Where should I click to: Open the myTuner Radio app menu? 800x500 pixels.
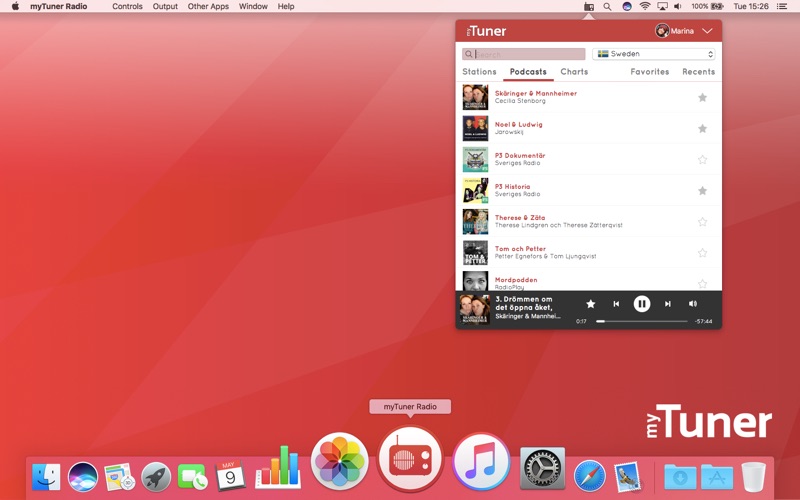[59, 7]
